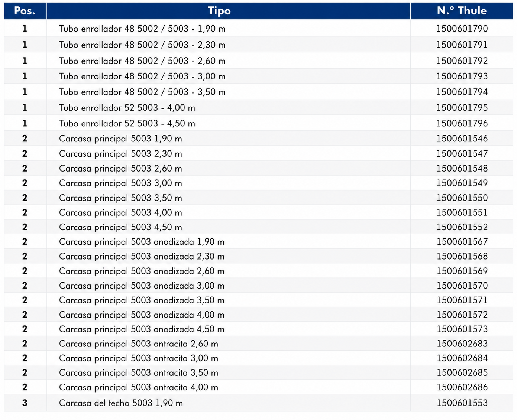Pick the text "Carcasa principal 5003 3,50 m"
The image size is (517, 420).
[x=120, y=198]
